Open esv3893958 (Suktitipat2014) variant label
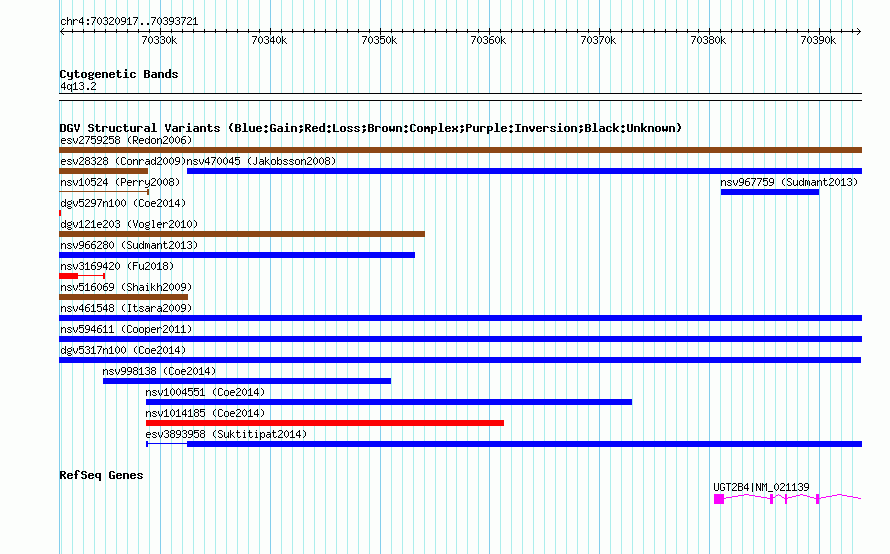The image size is (890, 554). pos(226,434)
